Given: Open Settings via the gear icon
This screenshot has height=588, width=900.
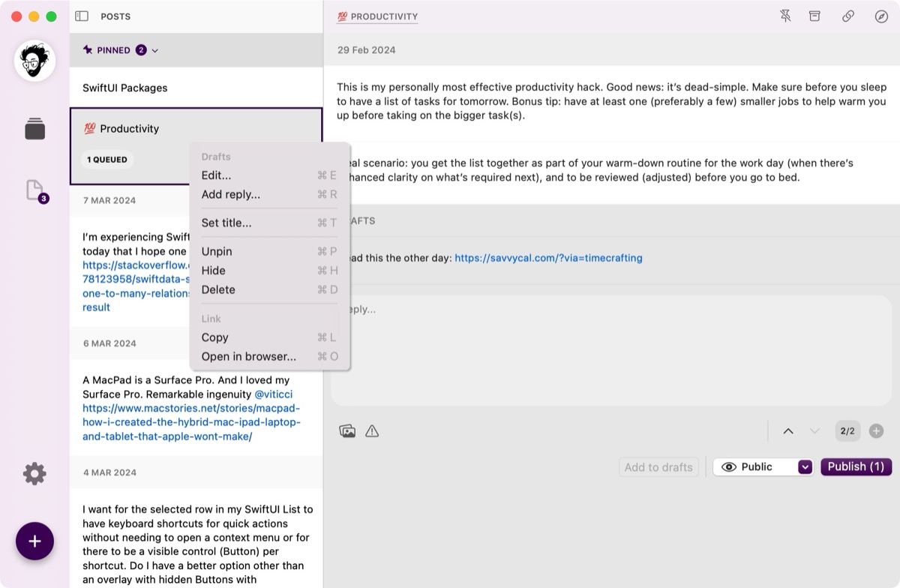Looking at the screenshot, I should pyautogui.click(x=34, y=473).
